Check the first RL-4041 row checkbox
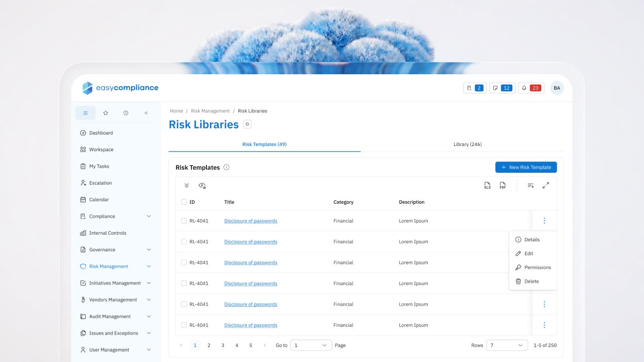 click(184, 221)
